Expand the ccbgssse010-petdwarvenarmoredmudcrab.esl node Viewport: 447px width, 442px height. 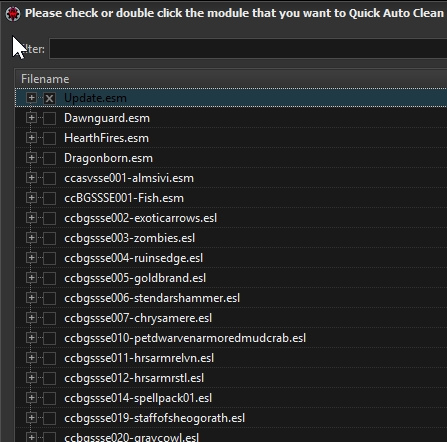(31, 338)
